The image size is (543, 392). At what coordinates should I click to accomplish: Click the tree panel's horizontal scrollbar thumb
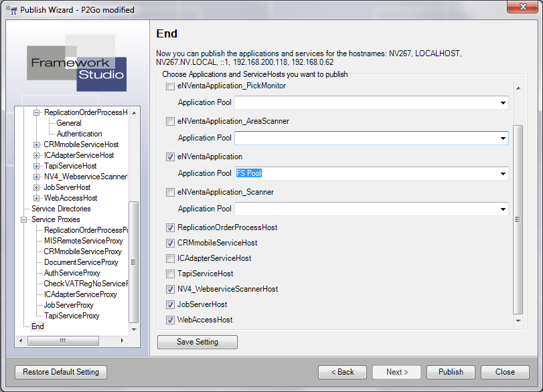coord(63,340)
